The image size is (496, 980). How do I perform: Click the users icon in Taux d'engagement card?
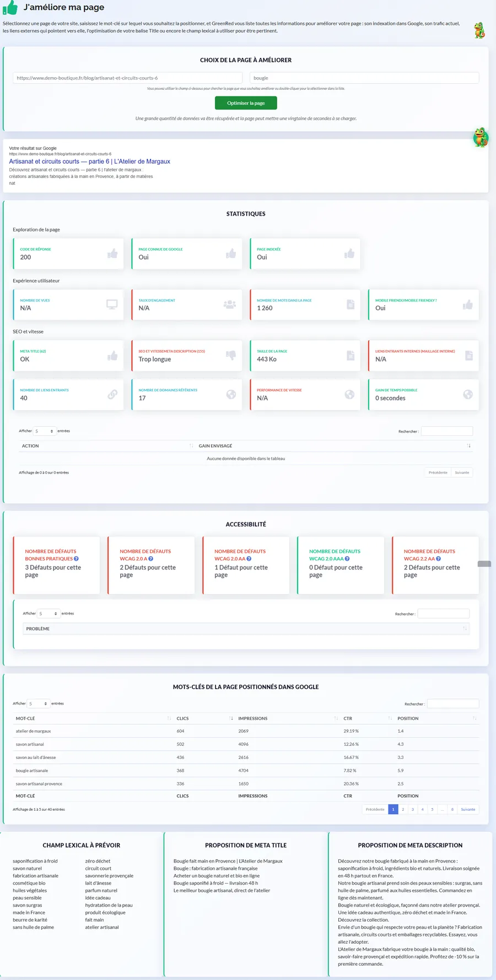coord(230,304)
